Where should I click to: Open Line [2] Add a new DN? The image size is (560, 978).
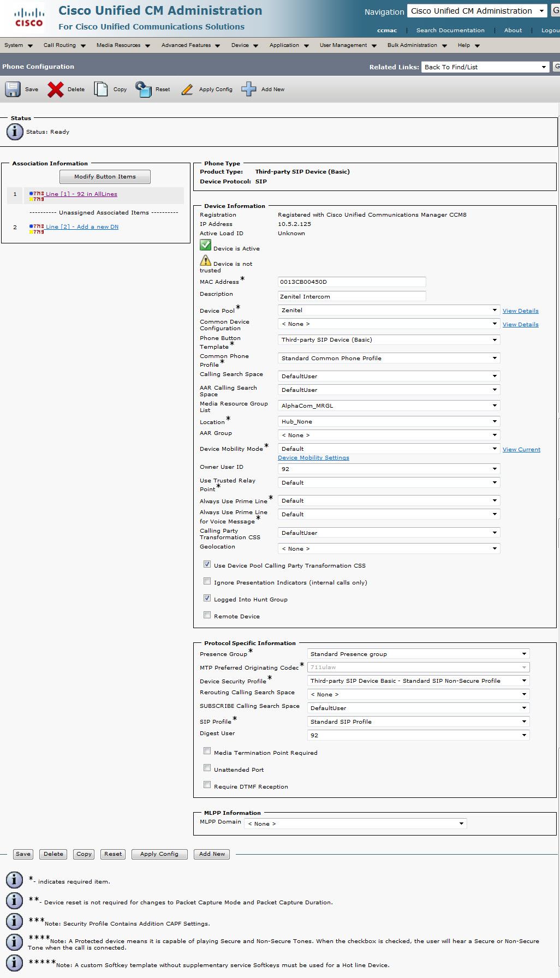coord(82,227)
